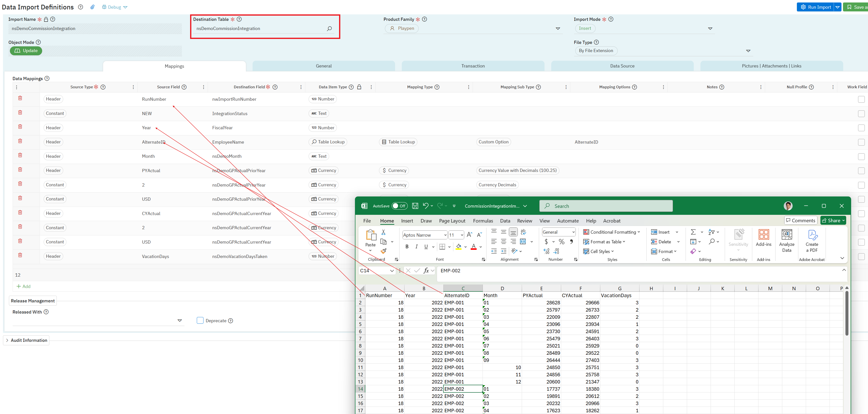Click the Release Management section header
The width and height of the screenshot is (868, 414).
[33, 301]
